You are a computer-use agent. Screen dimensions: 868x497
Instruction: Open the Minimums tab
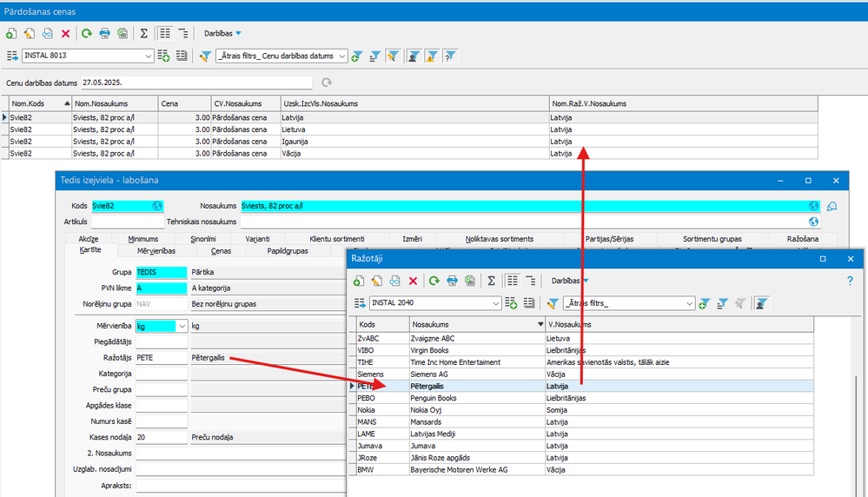pos(142,239)
